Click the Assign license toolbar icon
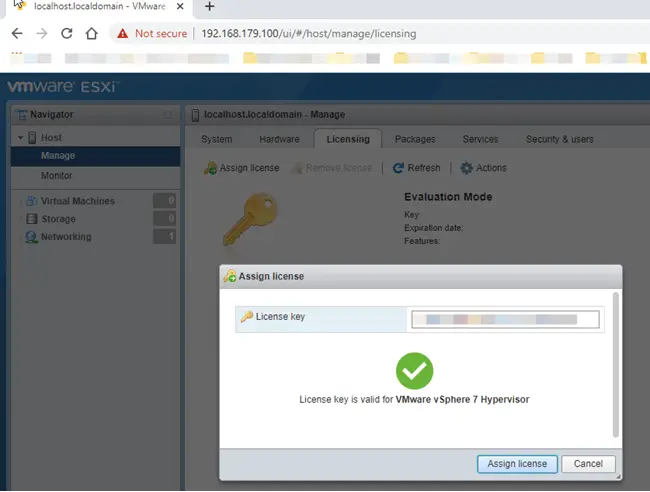The height and width of the screenshot is (492, 650). pyautogui.click(x=211, y=168)
